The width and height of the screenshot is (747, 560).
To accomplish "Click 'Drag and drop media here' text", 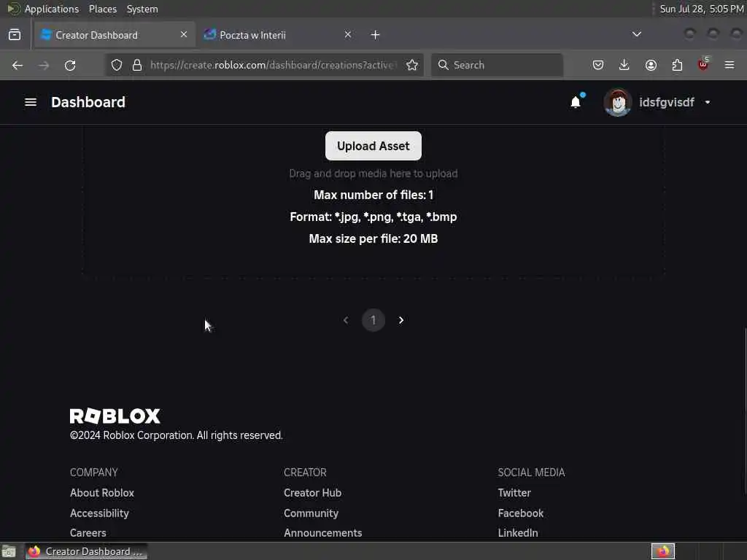I will pos(373,174).
